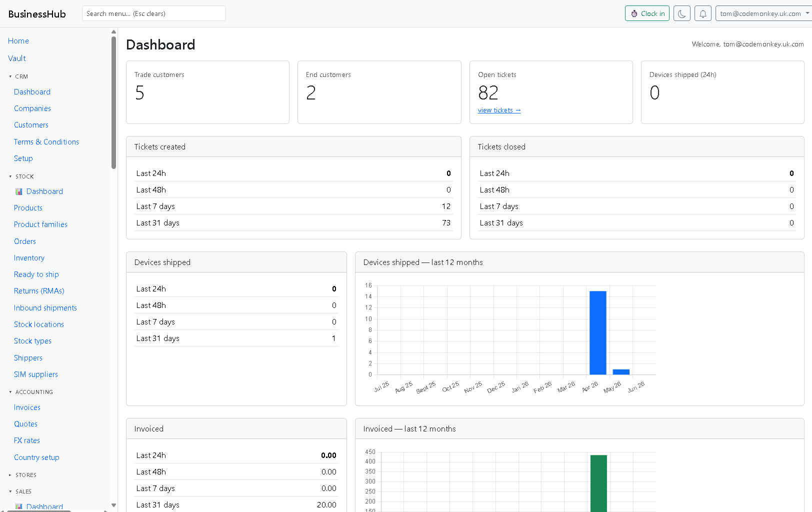Image resolution: width=812 pixels, height=512 pixels.
Task: Open Companies menu item
Action: point(32,108)
